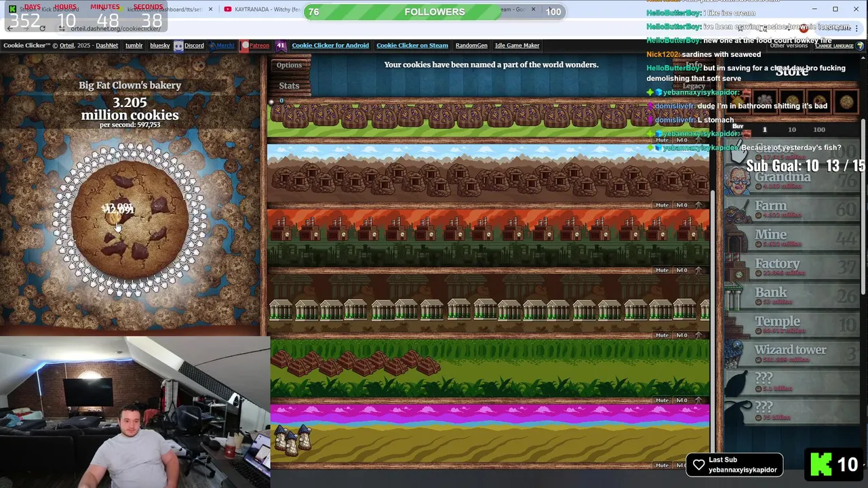Open the DashNet link
This screenshot has height=488, width=868.
pyautogui.click(x=107, y=45)
